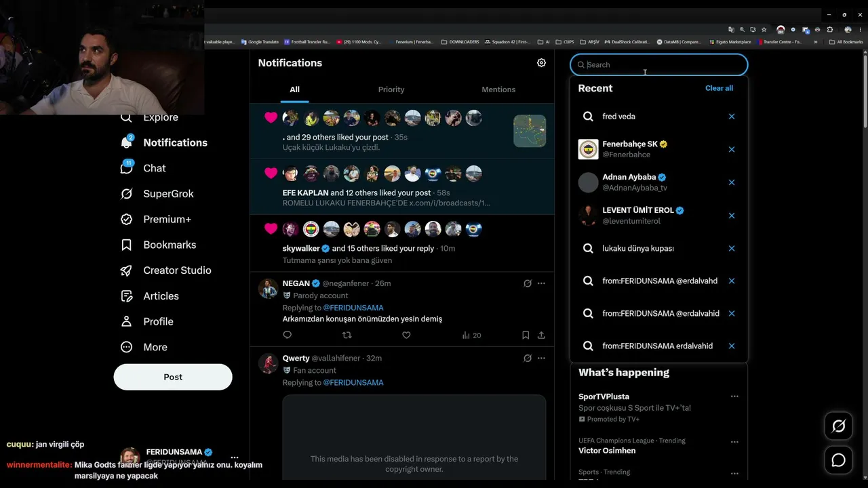Image resolution: width=868 pixels, height=488 pixels.
Task: Open the DOWNLOADERS bookmark folder
Action: (x=460, y=42)
